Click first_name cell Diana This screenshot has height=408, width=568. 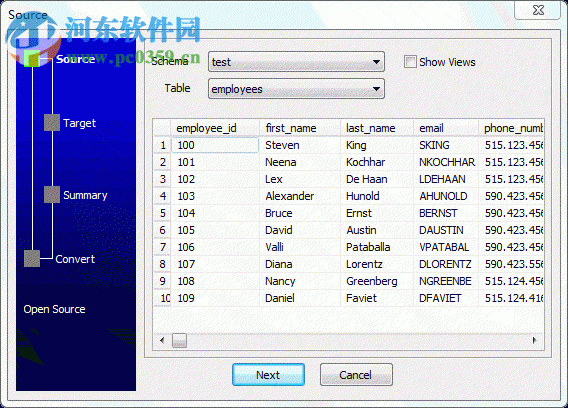pos(300,264)
